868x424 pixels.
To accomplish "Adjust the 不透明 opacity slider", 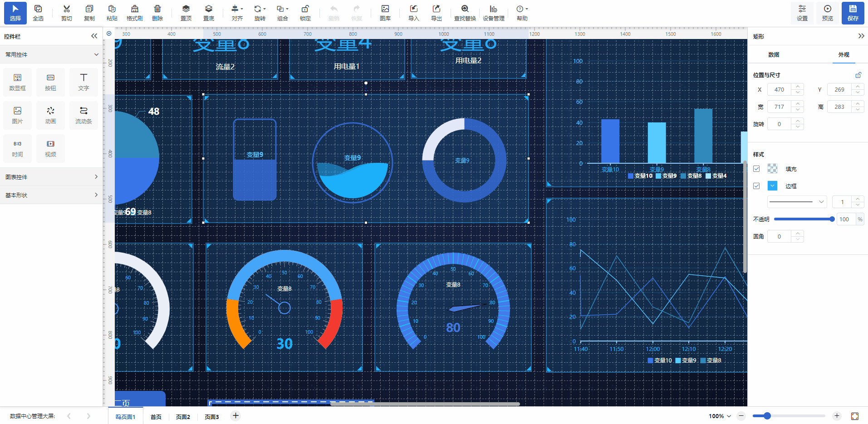I will [x=804, y=219].
